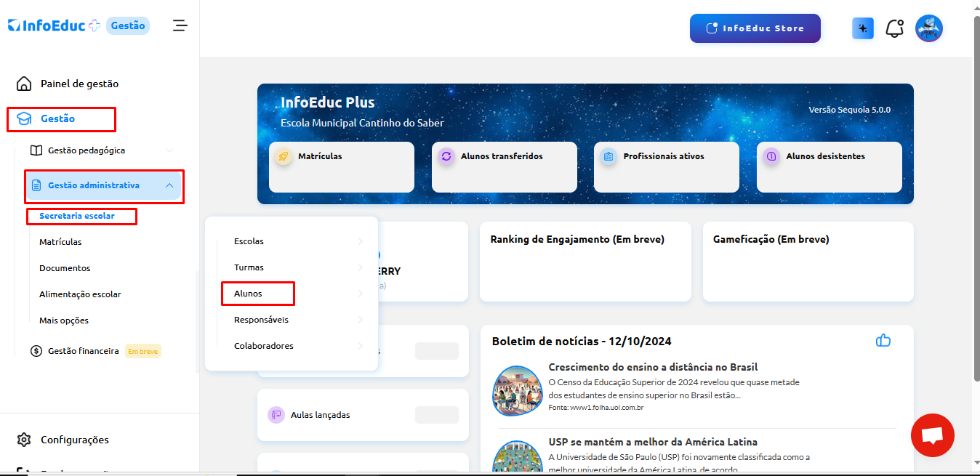Image resolution: width=980 pixels, height=476 pixels.
Task: Select Gestão financeira item
Action: click(84, 351)
